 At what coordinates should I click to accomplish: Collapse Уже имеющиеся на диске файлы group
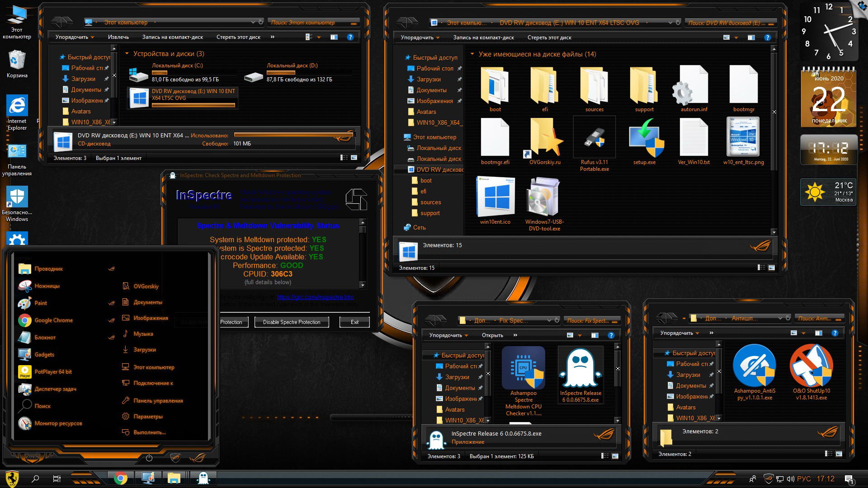point(472,54)
